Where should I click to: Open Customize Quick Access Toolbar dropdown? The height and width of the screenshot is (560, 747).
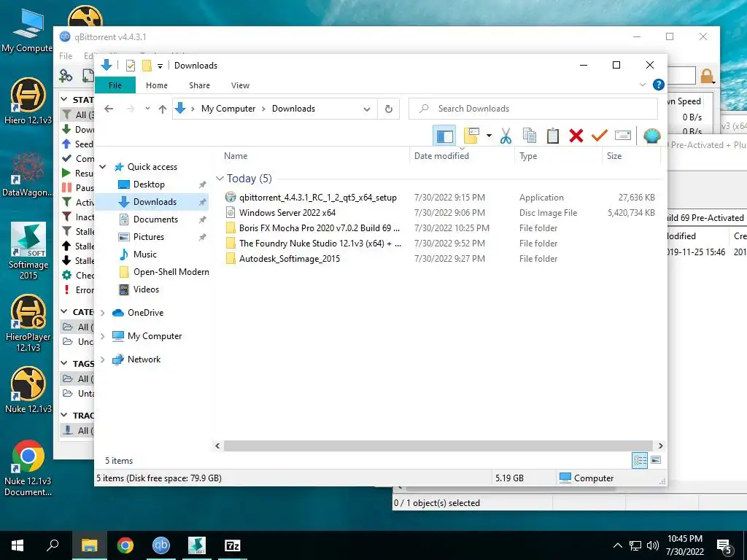click(160, 66)
